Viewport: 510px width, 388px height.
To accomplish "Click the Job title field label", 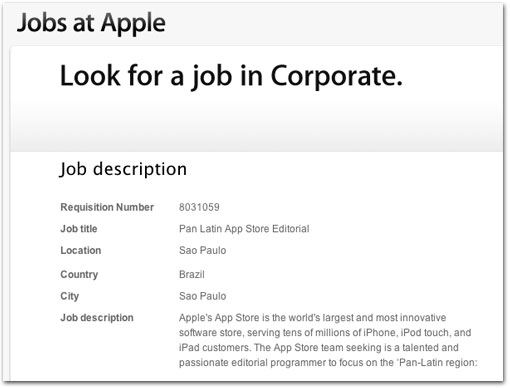I will (x=79, y=229).
